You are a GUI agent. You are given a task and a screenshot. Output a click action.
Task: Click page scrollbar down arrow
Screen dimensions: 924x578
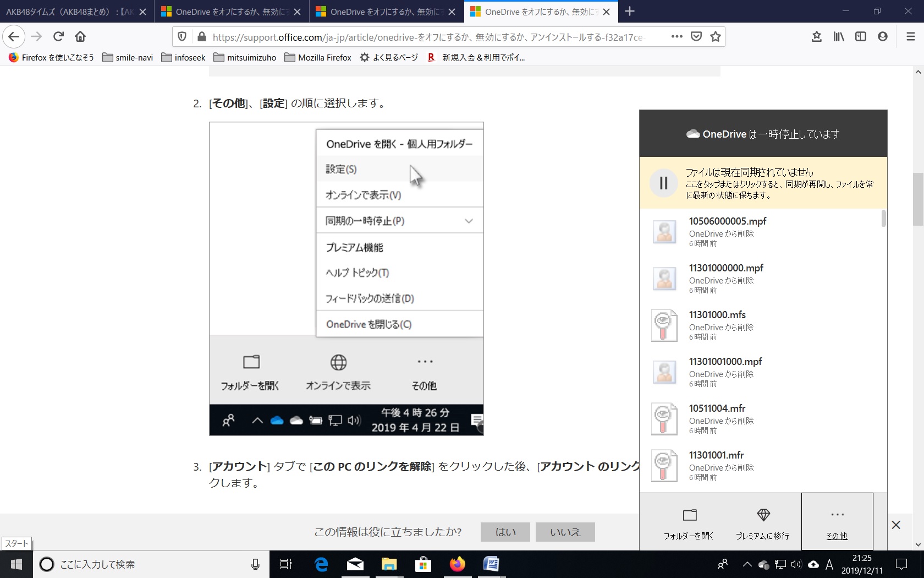click(918, 544)
